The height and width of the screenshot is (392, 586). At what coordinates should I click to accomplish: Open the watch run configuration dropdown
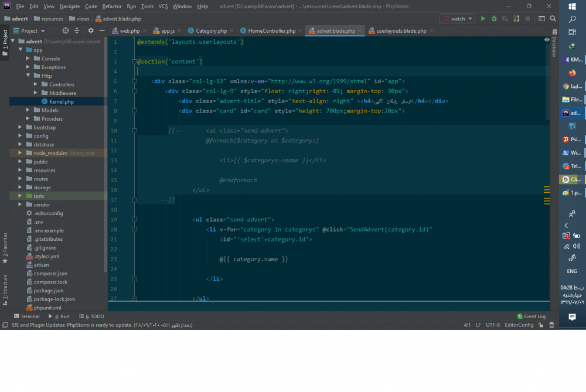click(458, 19)
